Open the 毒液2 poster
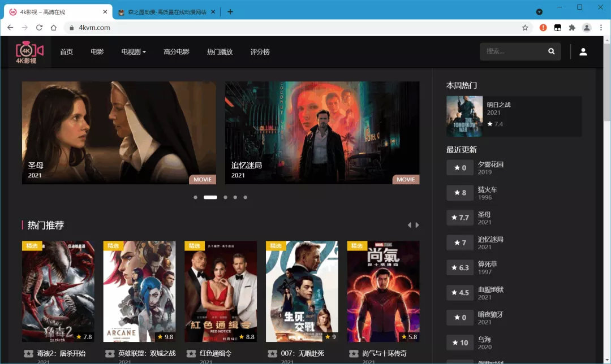 (x=58, y=291)
